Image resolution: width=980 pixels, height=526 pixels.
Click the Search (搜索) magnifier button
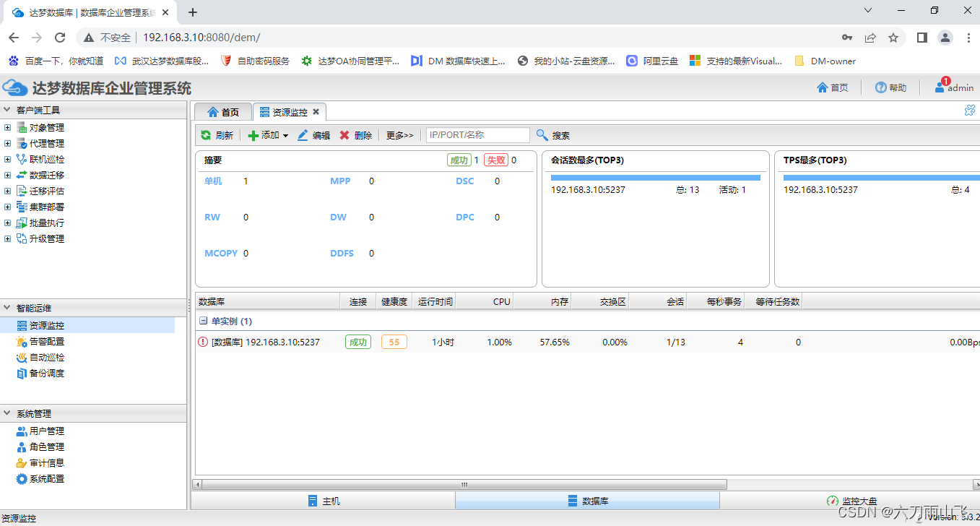pos(553,135)
